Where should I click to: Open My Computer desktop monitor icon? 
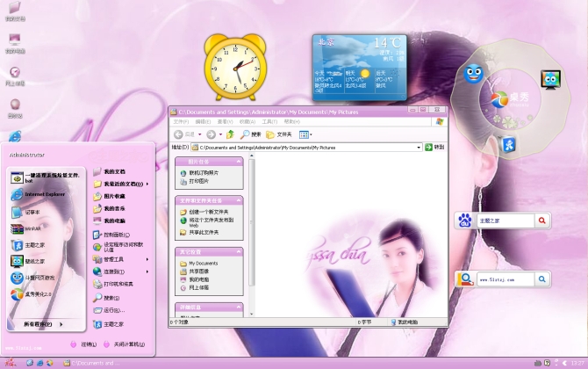pyautogui.click(x=15, y=40)
